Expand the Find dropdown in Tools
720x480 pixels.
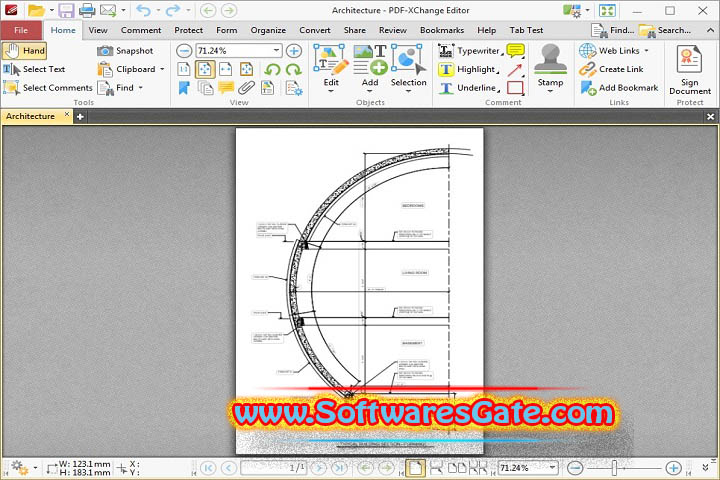pos(141,88)
